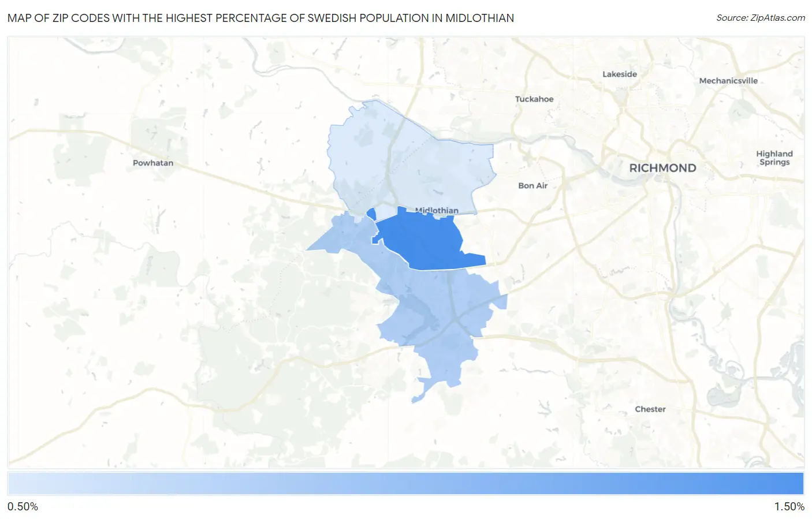Click the Tuckahoe map label
812x519 pixels.
click(x=534, y=99)
